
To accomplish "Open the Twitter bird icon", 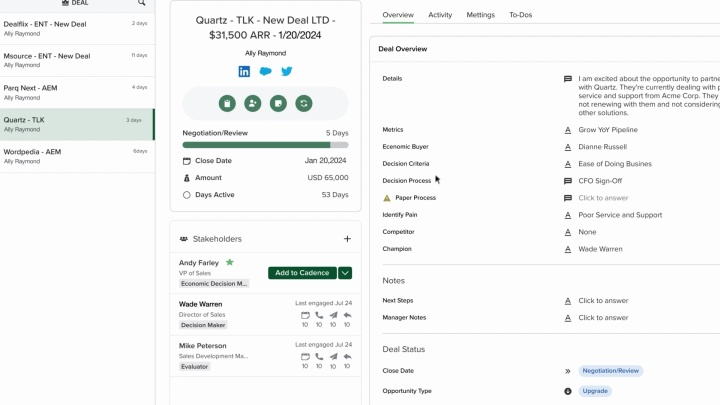I will click(287, 71).
